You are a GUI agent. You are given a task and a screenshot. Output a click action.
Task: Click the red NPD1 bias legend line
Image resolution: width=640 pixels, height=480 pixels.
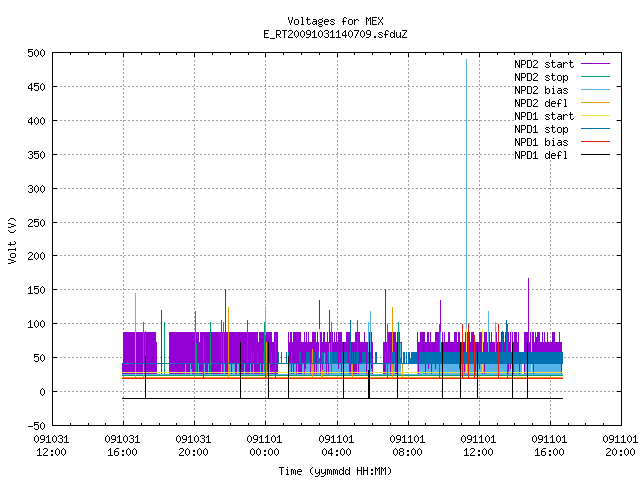595,142
